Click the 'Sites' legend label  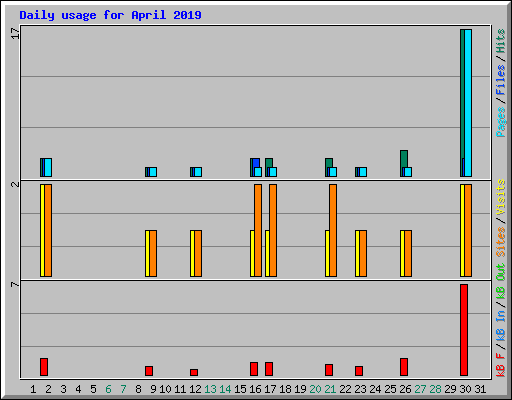point(500,242)
